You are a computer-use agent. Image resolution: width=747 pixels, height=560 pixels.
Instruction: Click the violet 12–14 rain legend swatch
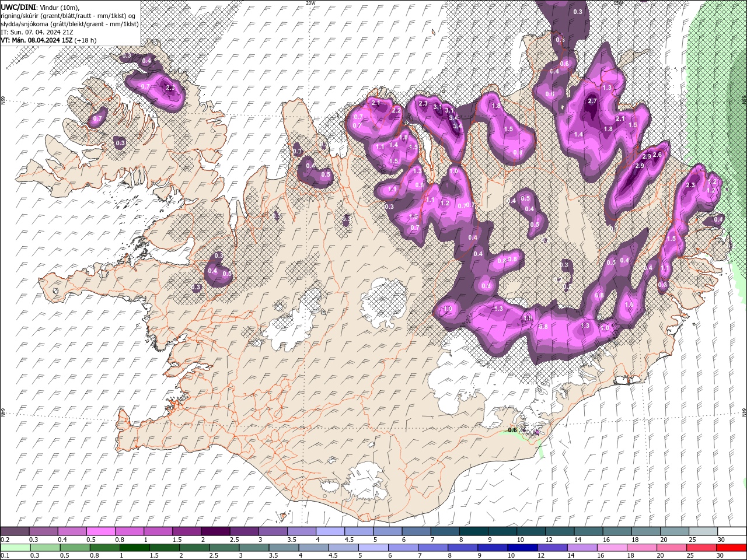click(551, 548)
